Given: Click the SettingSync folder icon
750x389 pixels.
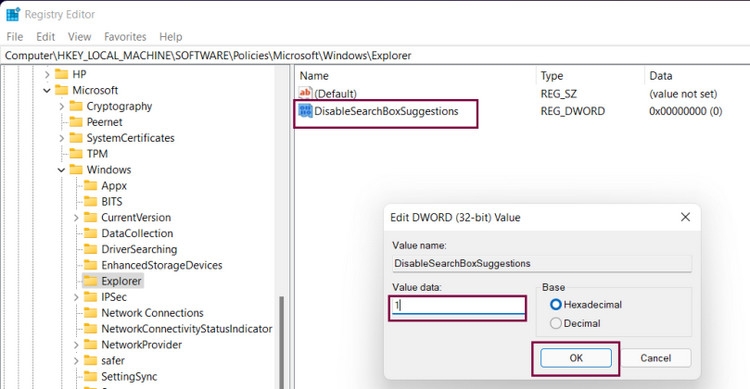Looking at the screenshot, I should pyautogui.click(x=90, y=376).
